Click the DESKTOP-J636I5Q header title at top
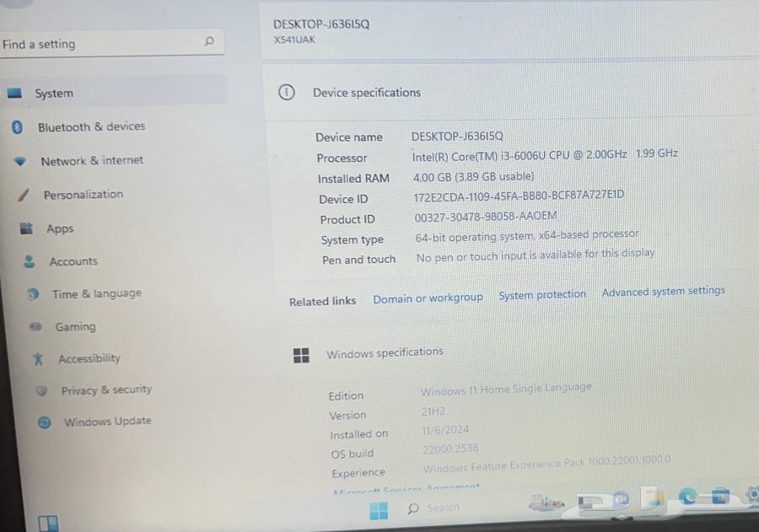This screenshot has height=532, width=759. tap(321, 24)
